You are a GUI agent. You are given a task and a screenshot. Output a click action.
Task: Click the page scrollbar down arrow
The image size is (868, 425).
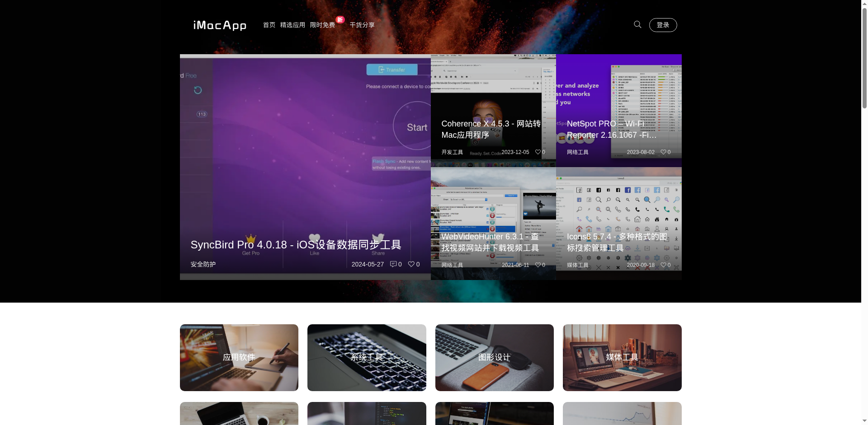click(864, 421)
